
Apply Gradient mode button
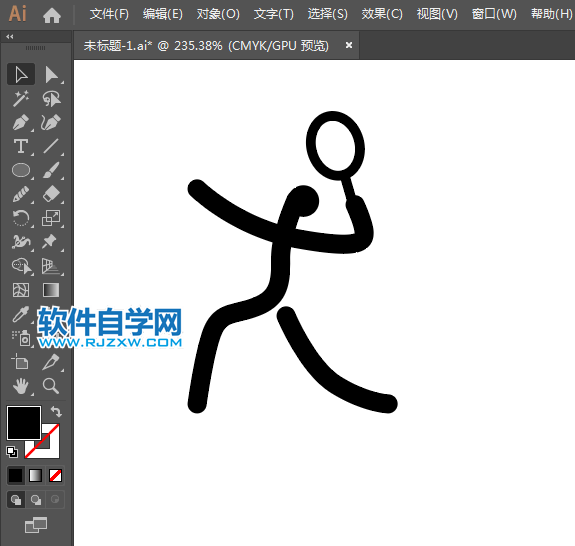click(x=36, y=476)
